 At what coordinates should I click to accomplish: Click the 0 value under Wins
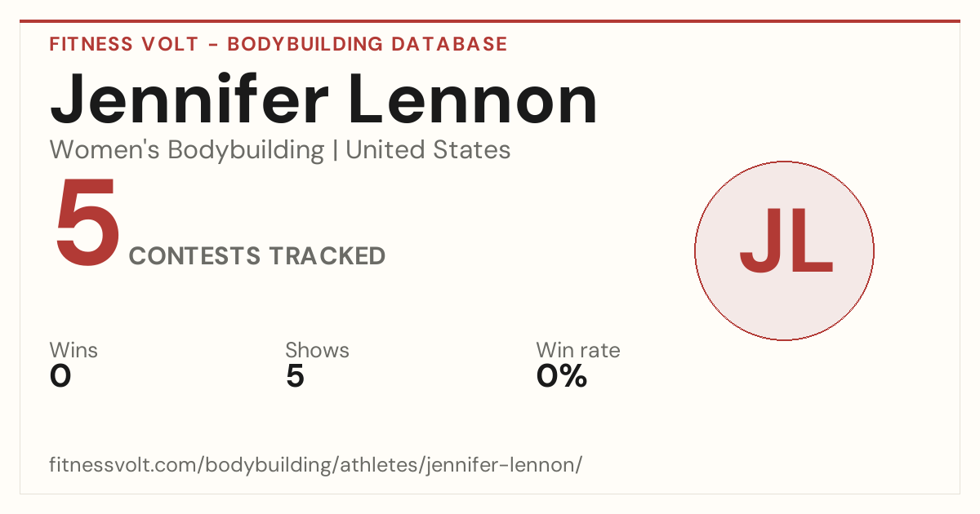pos(60,376)
